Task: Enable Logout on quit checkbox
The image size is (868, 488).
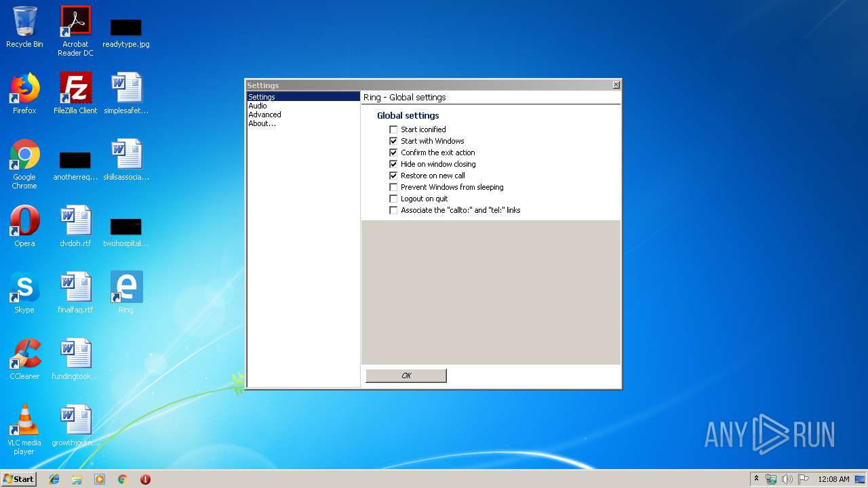Action: (x=393, y=199)
